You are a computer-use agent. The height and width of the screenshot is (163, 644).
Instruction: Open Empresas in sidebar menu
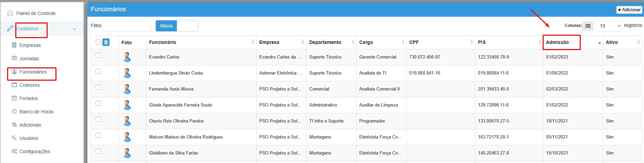(x=30, y=45)
